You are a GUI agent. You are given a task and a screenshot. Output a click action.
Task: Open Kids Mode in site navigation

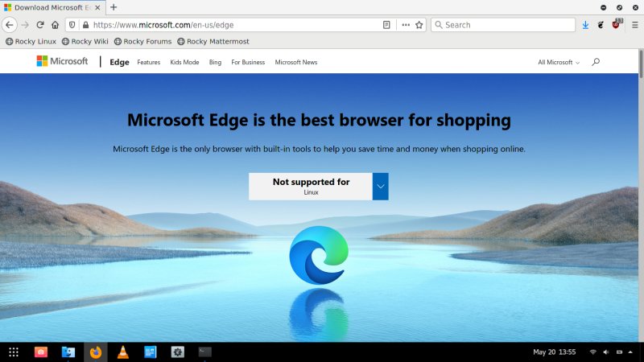tap(184, 63)
